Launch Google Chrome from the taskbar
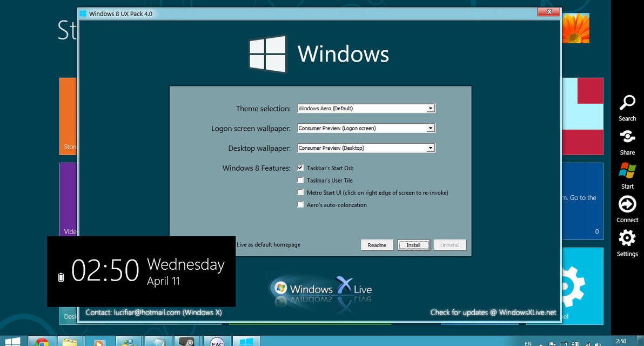This screenshot has height=346, width=644. 42,342
